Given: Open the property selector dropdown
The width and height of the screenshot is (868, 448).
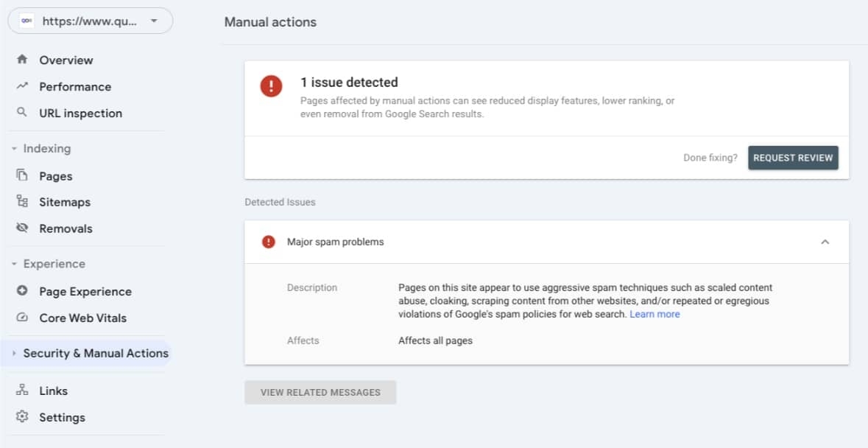Looking at the screenshot, I should coord(91,21).
